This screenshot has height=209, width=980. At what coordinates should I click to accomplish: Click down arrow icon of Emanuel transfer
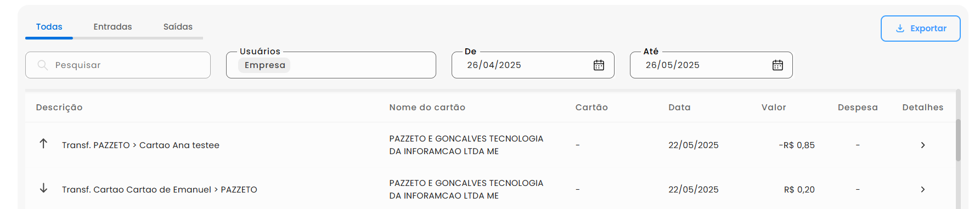pos(43,188)
